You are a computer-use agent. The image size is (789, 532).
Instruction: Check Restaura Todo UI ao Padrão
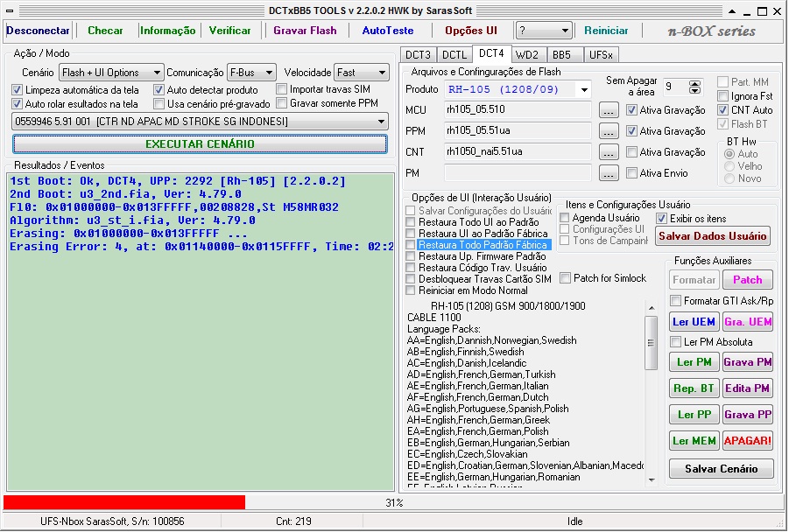click(x=411, y=222)
